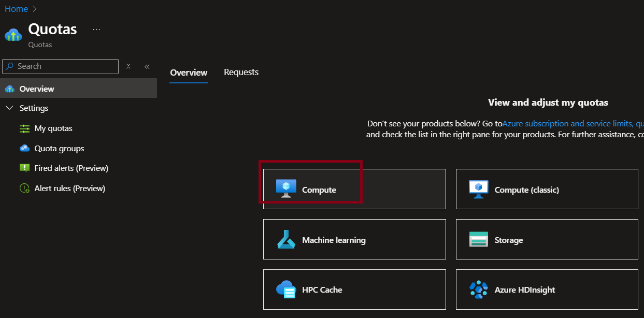
Task: Click the search magnifier icon
Action: pos(10,66)
